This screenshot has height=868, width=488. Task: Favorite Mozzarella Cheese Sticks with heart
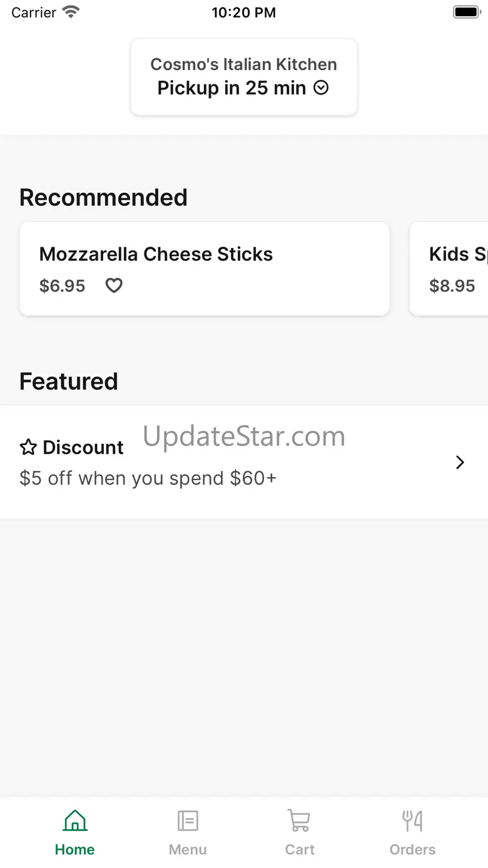pyautogui.click(x=114, y=286)
